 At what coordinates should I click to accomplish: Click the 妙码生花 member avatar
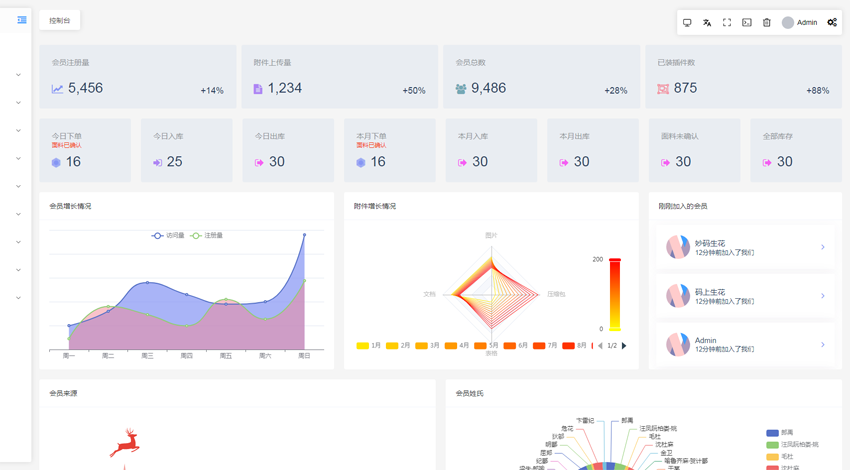[x=678, y=247]
